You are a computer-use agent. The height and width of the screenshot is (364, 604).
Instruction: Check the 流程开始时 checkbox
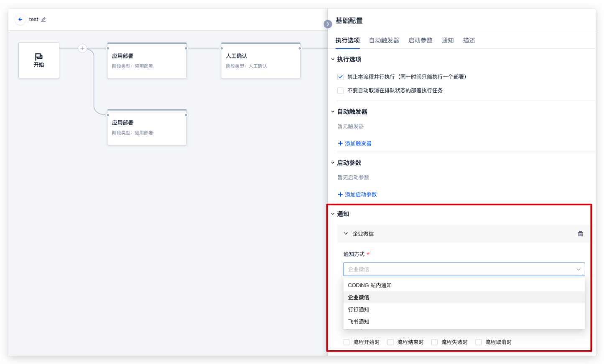[347, 342]
